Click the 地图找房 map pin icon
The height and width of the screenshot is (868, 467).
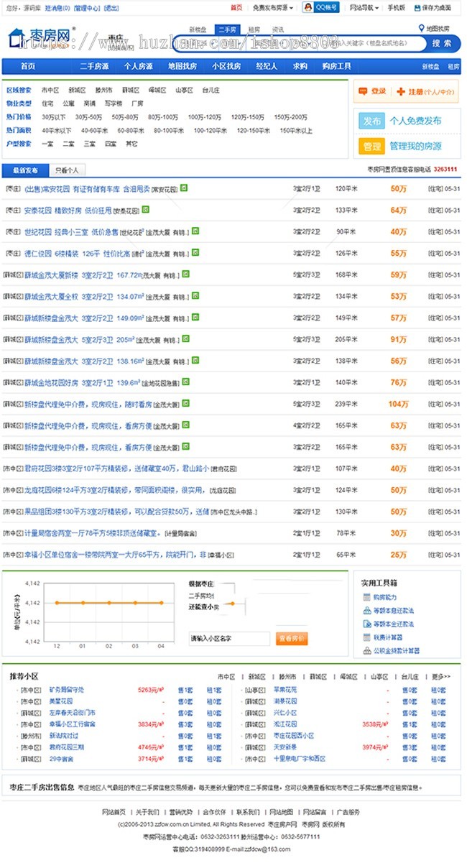[422, 28]
